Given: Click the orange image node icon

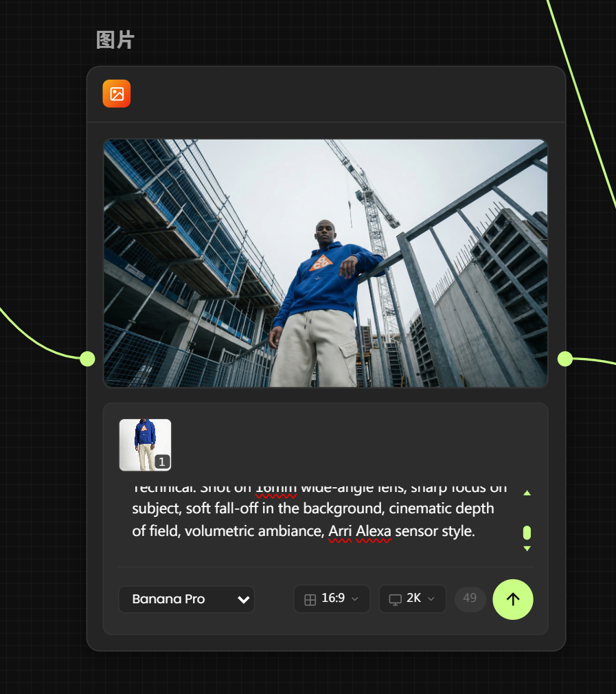Looking at the screenshot, I should tap(117, 93).
